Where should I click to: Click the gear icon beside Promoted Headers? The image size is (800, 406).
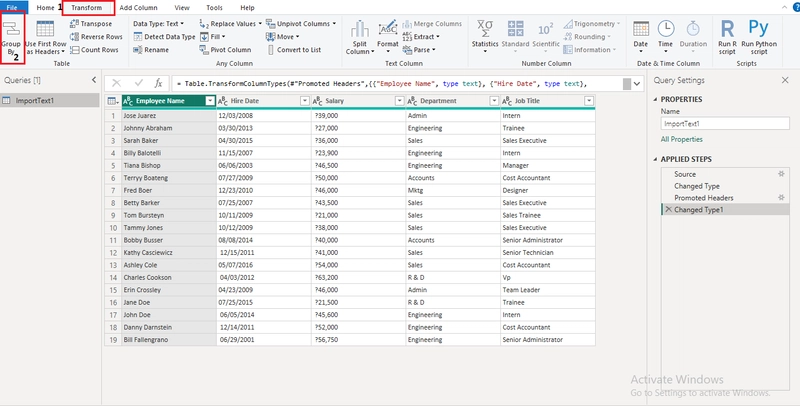pyautogui.click(x=781, y=197)
